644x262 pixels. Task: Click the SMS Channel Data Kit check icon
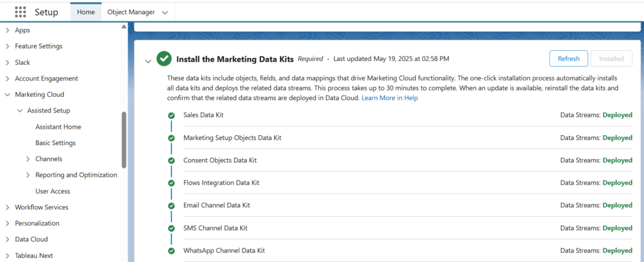(x=171, y=228)
